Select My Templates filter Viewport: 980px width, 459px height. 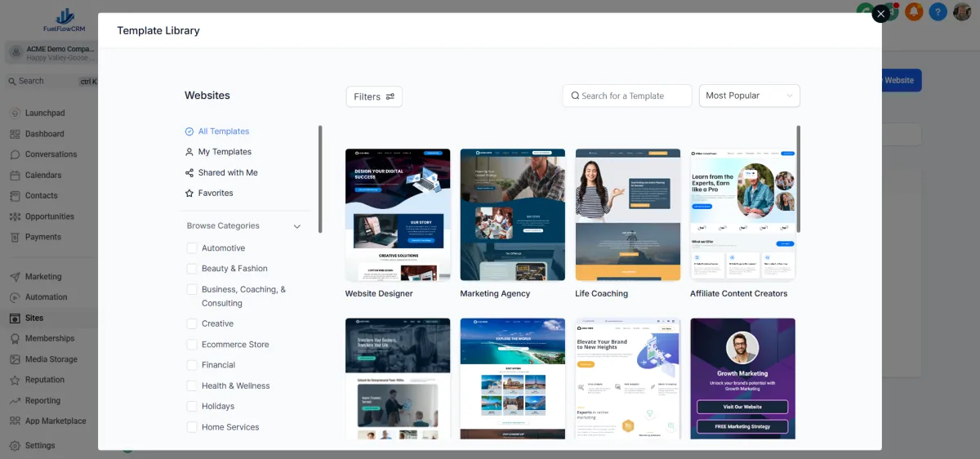coord(218,152)
